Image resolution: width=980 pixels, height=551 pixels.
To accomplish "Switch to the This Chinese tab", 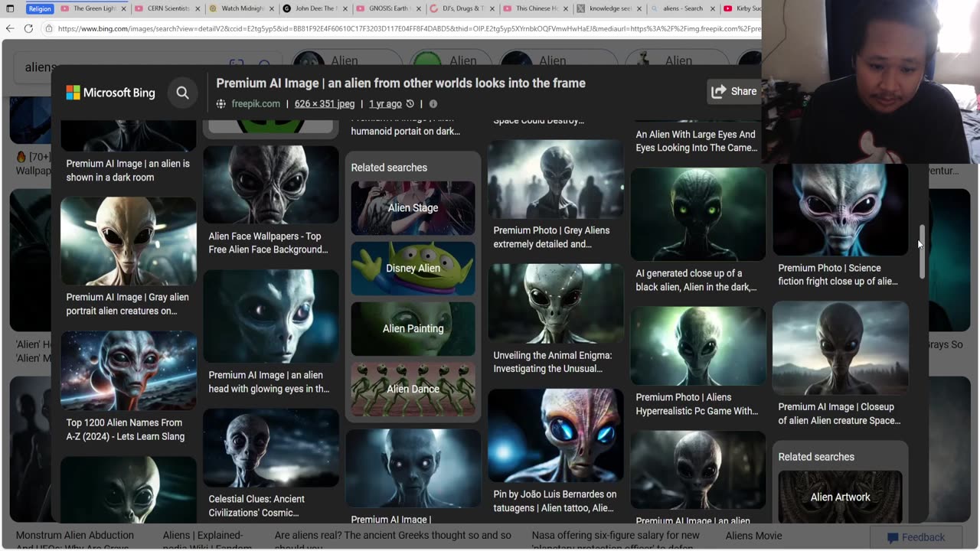I will [536, 8].
